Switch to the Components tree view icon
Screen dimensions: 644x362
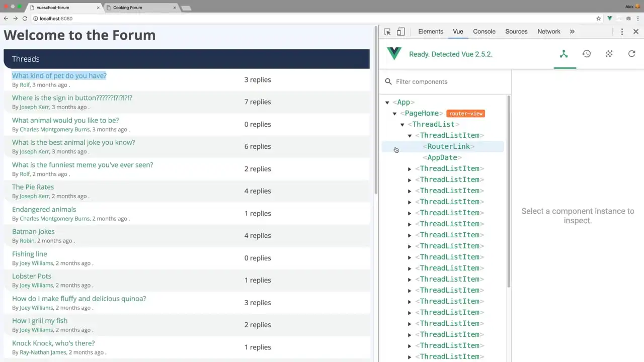coord(564,54)
